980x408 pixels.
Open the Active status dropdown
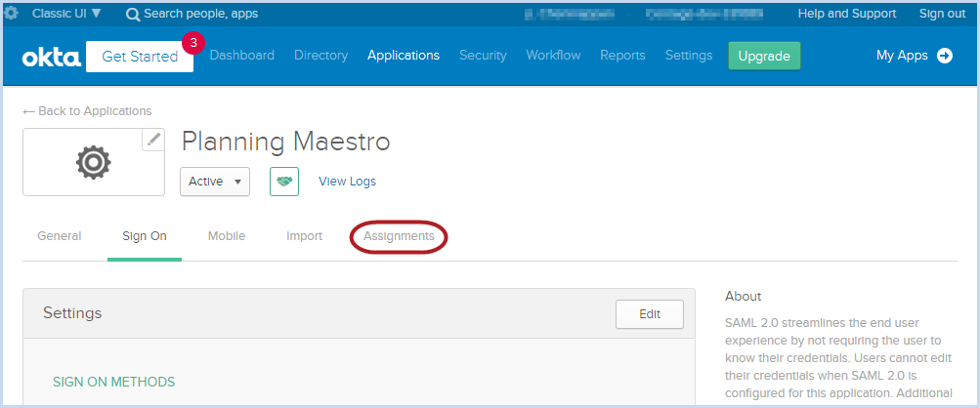[214, 182]
